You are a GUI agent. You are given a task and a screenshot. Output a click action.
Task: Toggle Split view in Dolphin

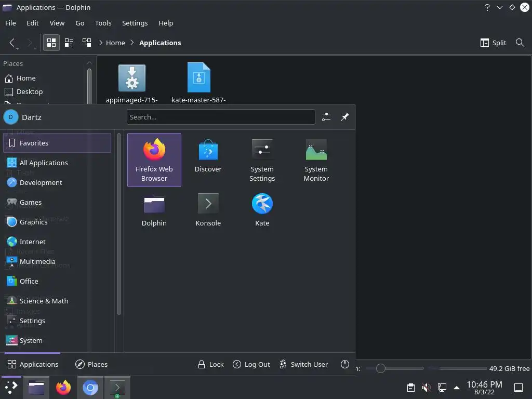click(494, 43)
